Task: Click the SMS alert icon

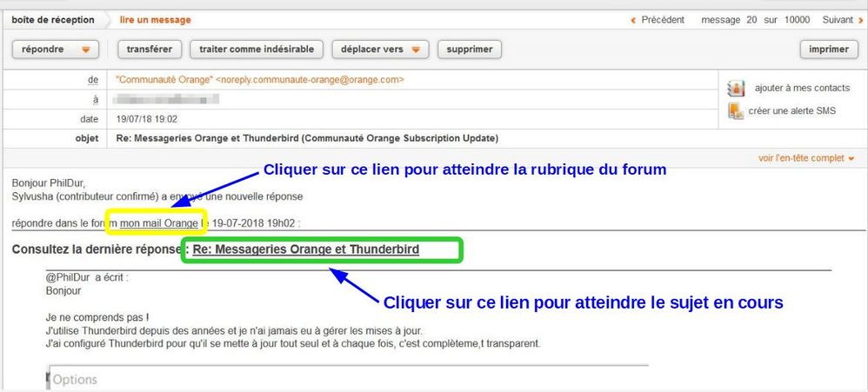Action: pyautogui.click(x=737, y=111)
